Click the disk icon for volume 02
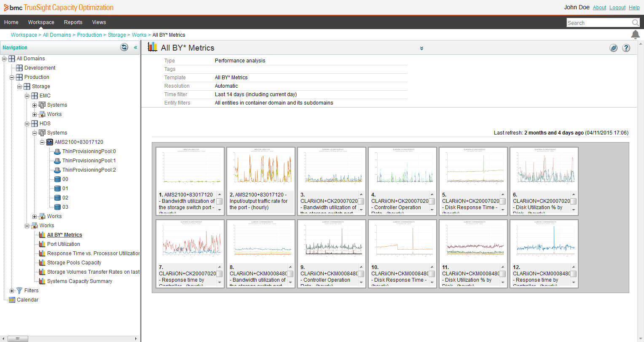This screenshot has height=342, width=644. [x=57, y=198]
